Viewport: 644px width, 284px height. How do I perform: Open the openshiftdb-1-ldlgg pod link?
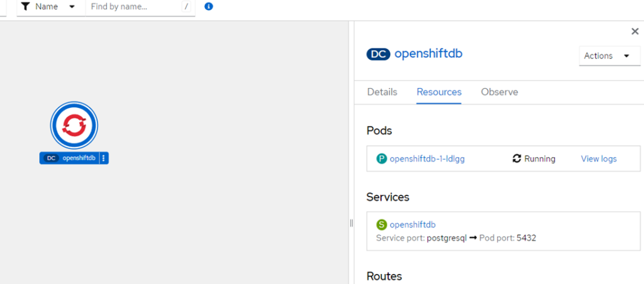427,159
